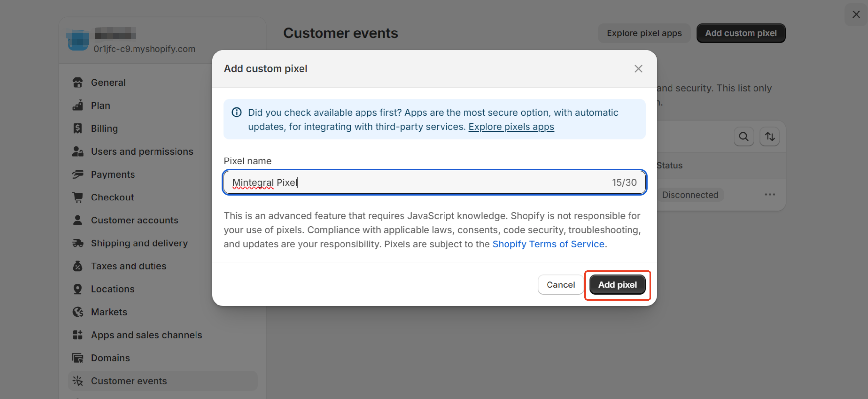Click the Shopify Terms of Service link
The image size is (868, 399).
tap(548, 244)
